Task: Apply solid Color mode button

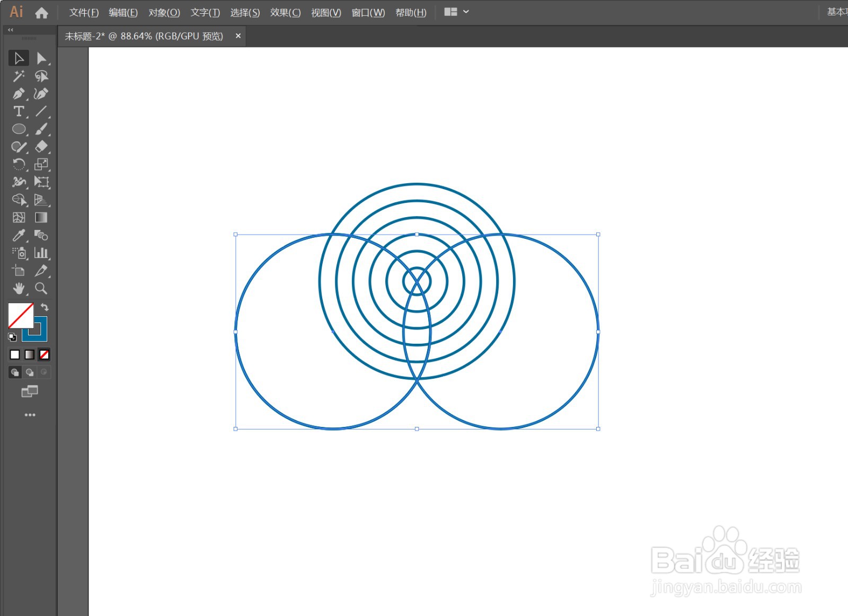Action: click(15, 354)
